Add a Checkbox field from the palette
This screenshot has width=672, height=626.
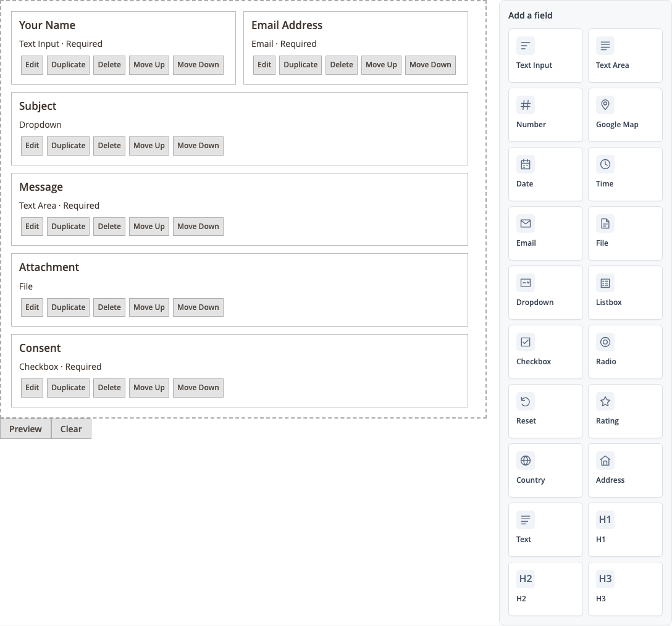point(545,352)
